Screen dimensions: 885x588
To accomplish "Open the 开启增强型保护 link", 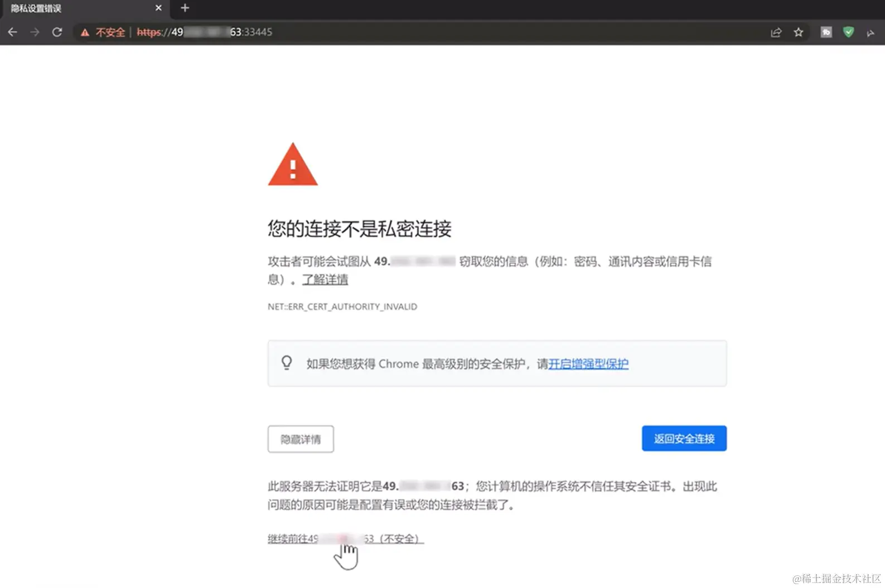I will [588, 364].
